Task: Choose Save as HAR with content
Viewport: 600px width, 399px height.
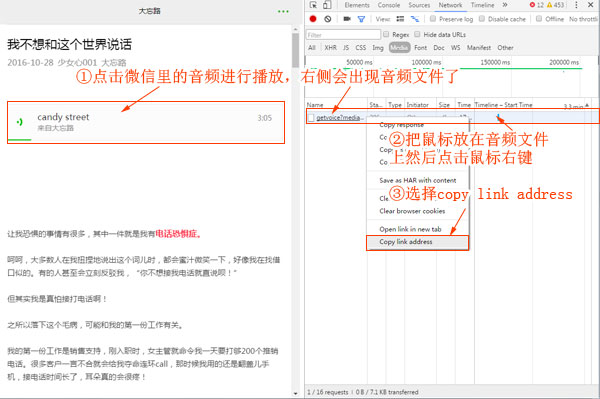Action: click(418, 180)
